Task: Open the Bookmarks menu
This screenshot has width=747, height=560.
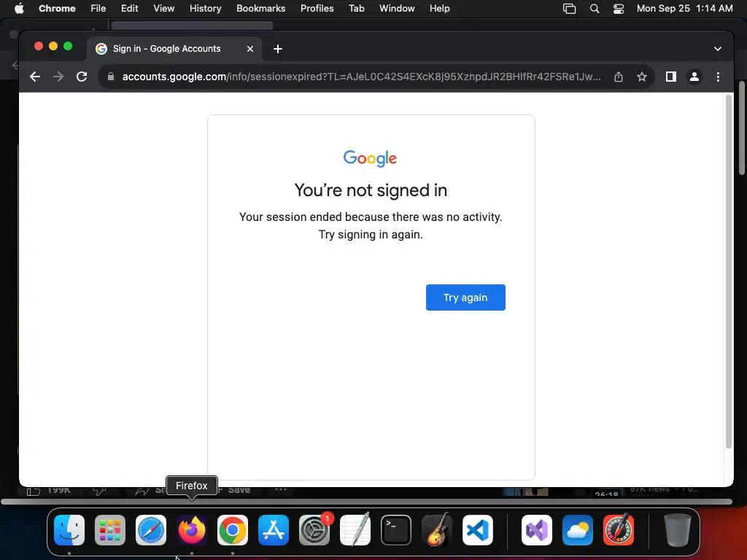Action: 260,9
